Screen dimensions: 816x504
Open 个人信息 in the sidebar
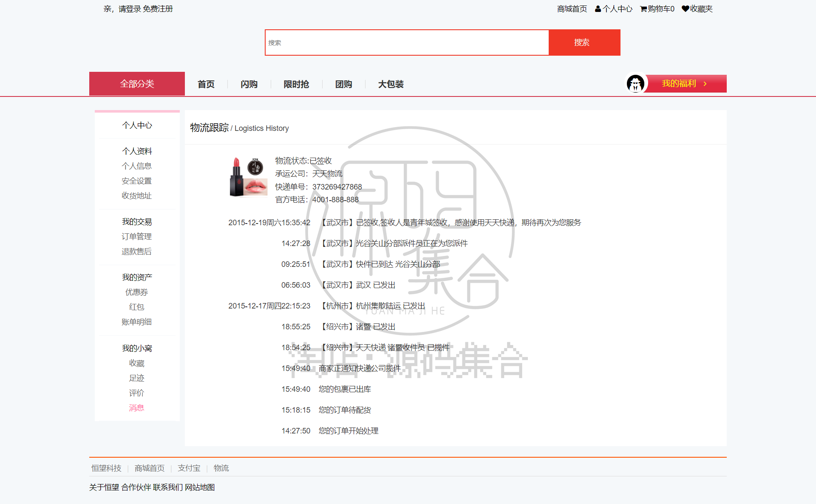pos(137,166)
